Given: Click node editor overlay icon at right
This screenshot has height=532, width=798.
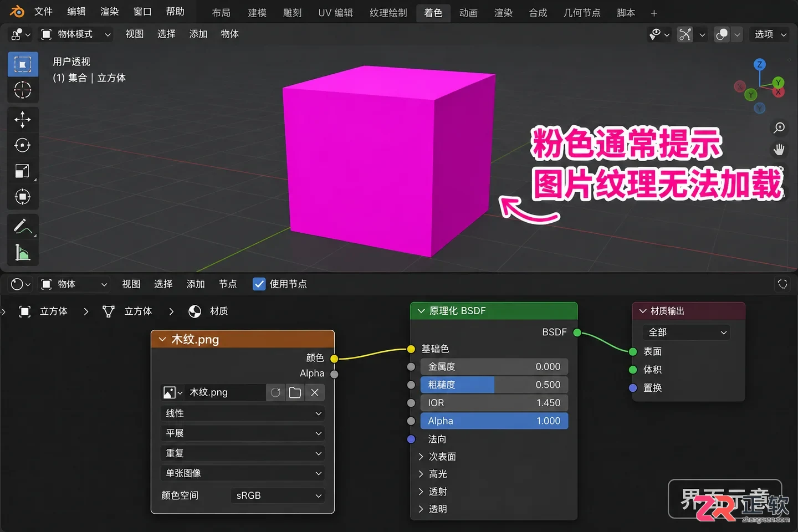Looking at the screenshot, I should [782, 284].
